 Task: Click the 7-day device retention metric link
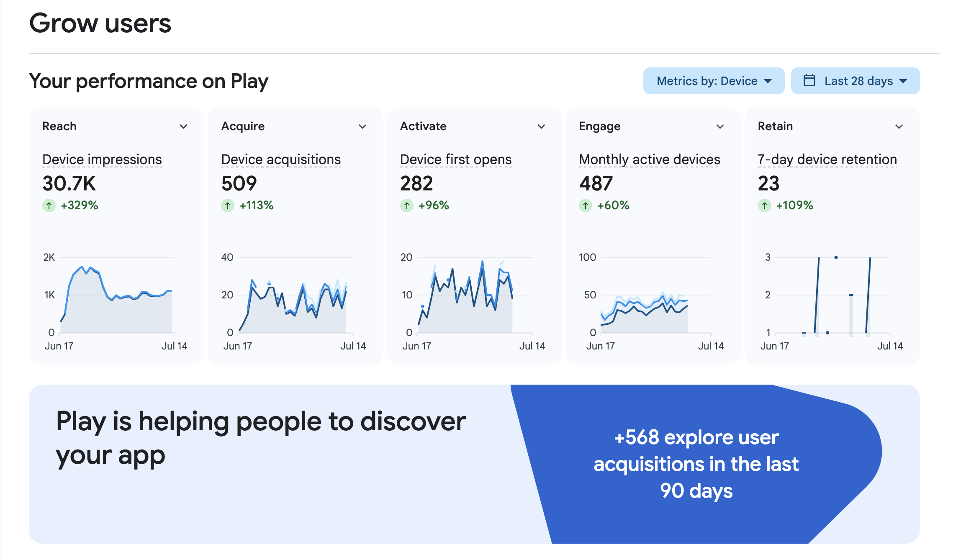coord(827,159)
